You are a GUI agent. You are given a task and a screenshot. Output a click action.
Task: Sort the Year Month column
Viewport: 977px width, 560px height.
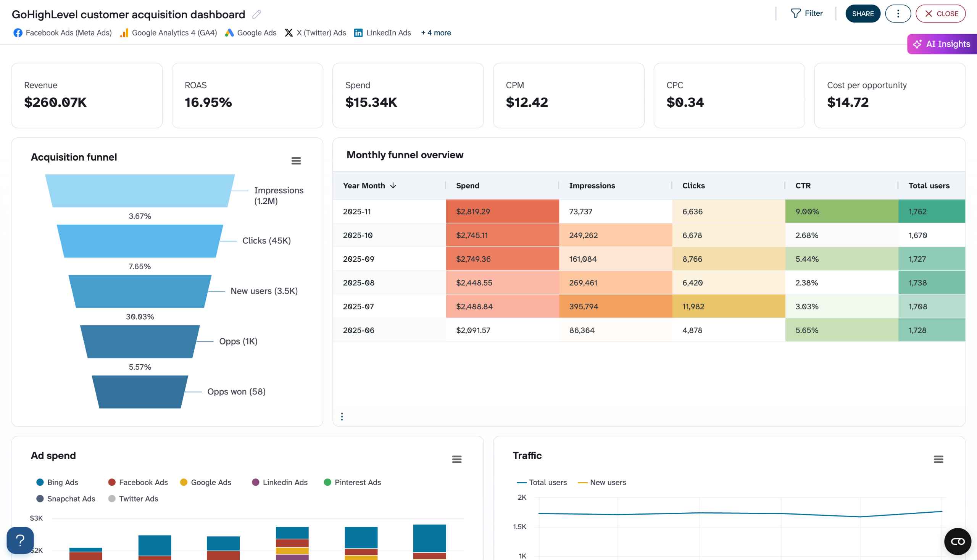(369, 185)
